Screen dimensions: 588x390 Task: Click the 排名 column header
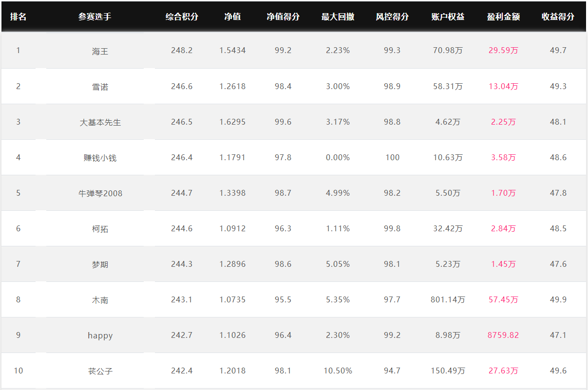click(18, 17)
